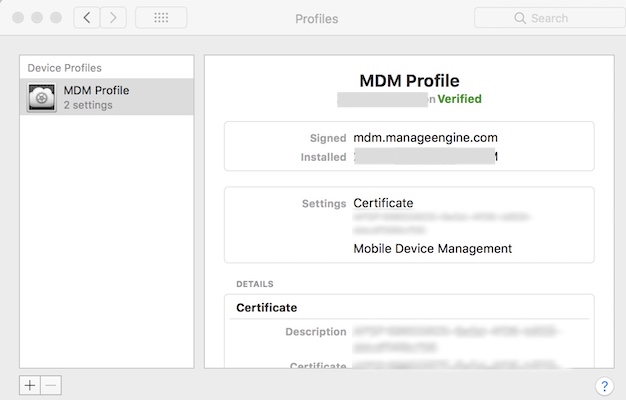Image resolution: width=626 pixels, height=400 pixels.
Task: Click the MDM Profile title heading
Action: (409, 80)
